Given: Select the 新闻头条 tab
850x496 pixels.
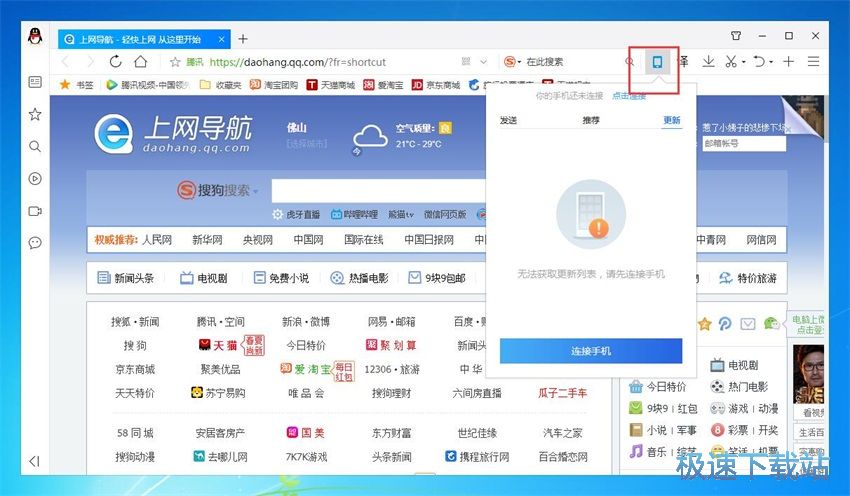Looking at the screenshot, I should [x=126, y=278].
